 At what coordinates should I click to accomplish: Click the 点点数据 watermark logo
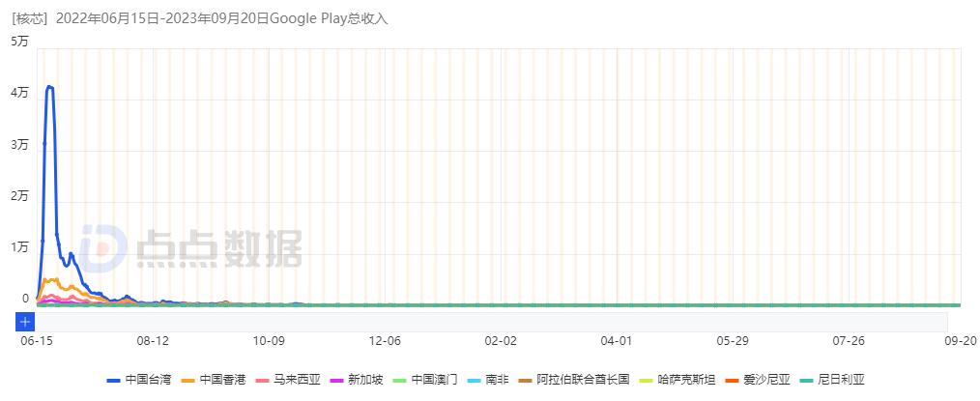pyautogui.click(x=193, y=249)
